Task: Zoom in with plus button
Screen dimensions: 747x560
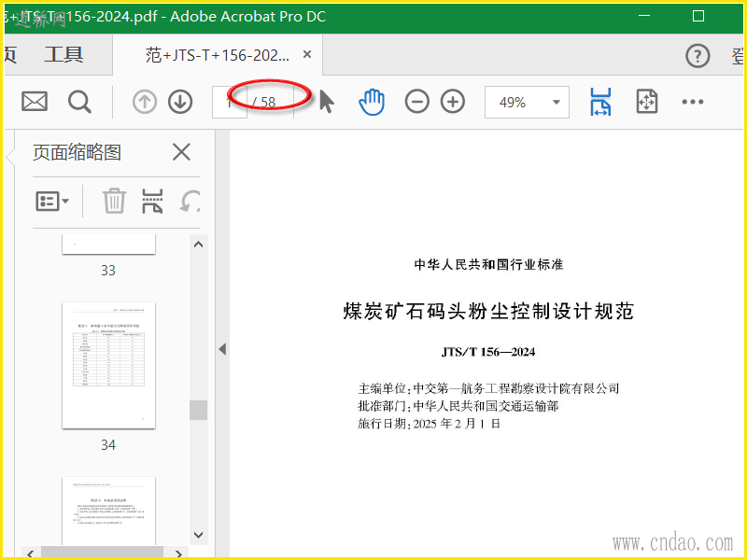Action: (453, 102)
